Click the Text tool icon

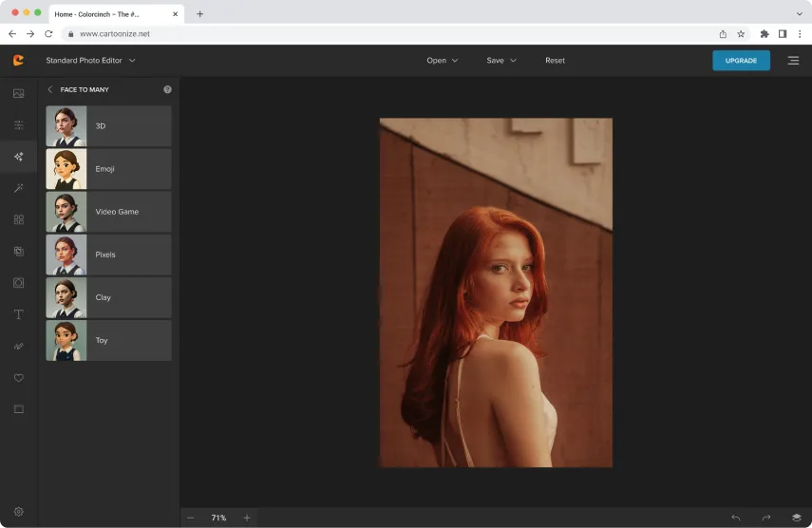coord(18,314)
